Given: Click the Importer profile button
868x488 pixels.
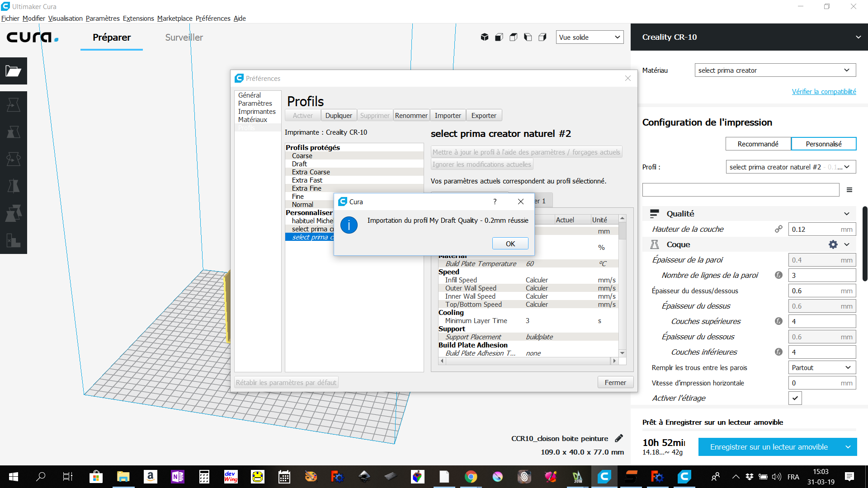Looking at the screenshot, I should 448,115.
